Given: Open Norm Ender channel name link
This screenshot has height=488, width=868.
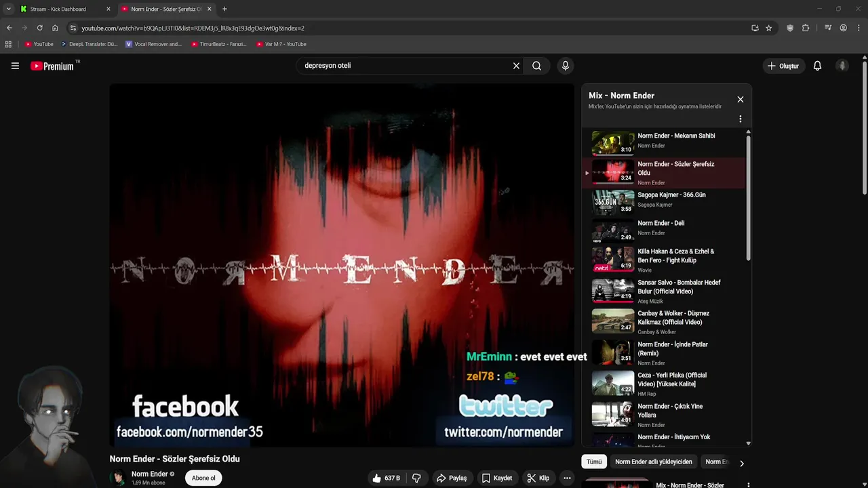Looking at the screenshot, I should pyautogui.click(x=149, y=474).
